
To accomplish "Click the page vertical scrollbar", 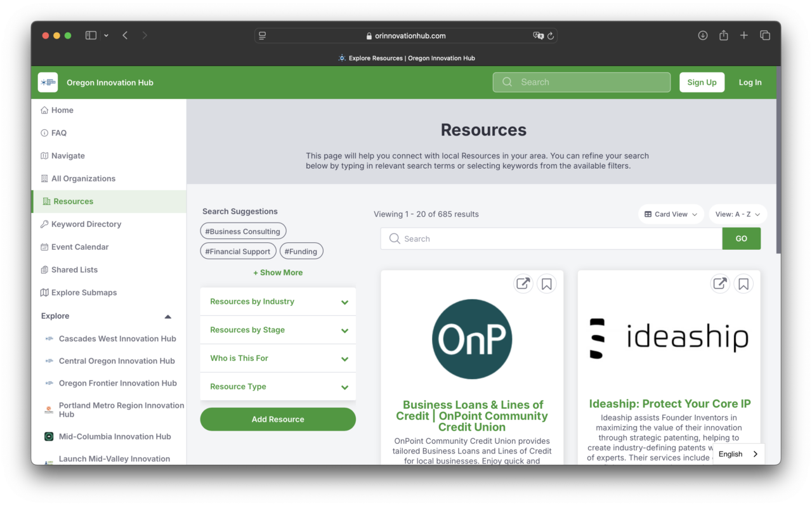I will (778, 159).
